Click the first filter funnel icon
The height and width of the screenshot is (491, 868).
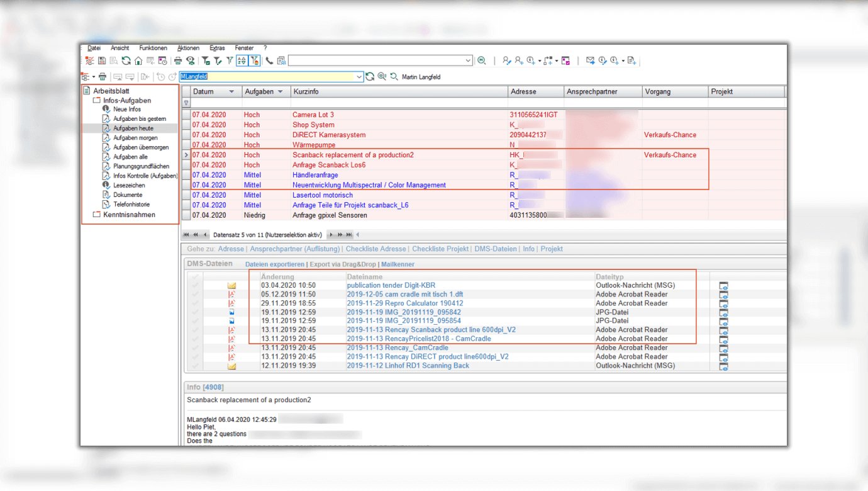pos(206,61)
